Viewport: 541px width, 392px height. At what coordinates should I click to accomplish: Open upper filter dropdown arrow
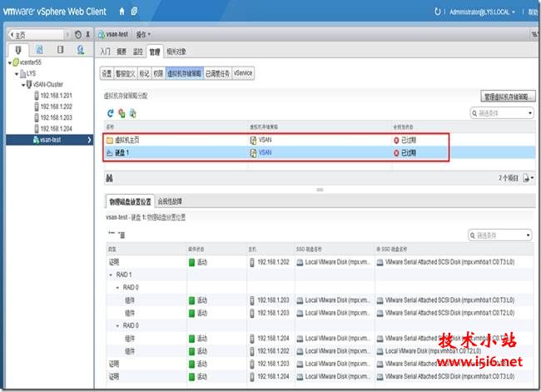click(530, 113)
